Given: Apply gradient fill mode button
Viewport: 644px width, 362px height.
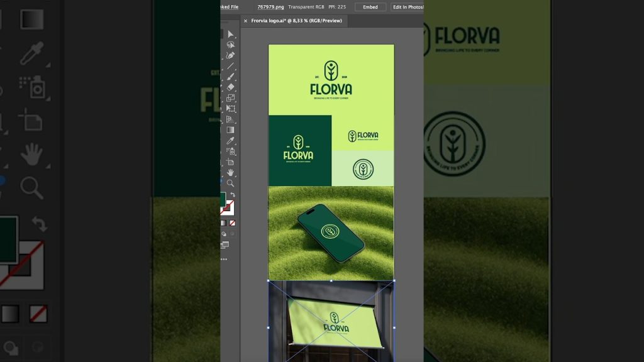Looking at the screenshot, I should [x=223, y=223].
